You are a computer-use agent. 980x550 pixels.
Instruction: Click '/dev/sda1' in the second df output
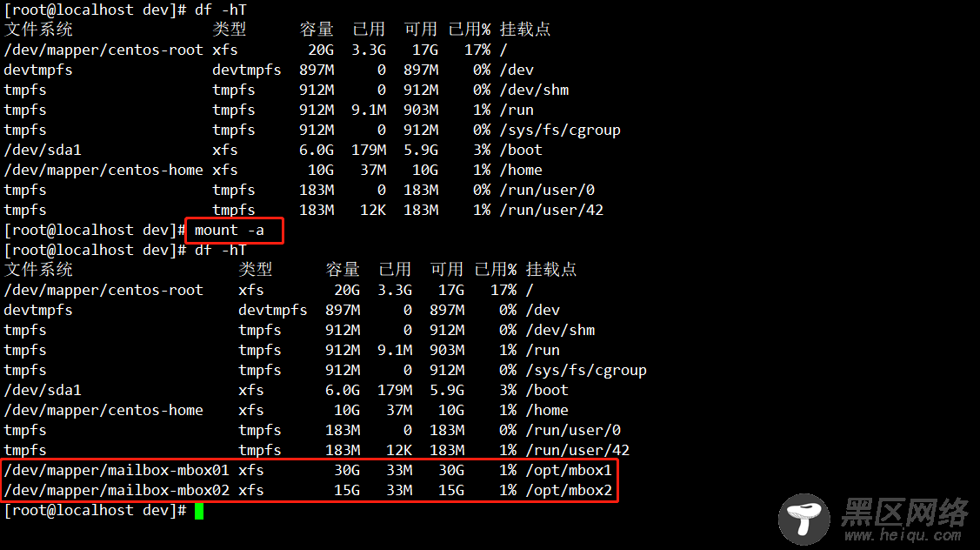[43, 391]
